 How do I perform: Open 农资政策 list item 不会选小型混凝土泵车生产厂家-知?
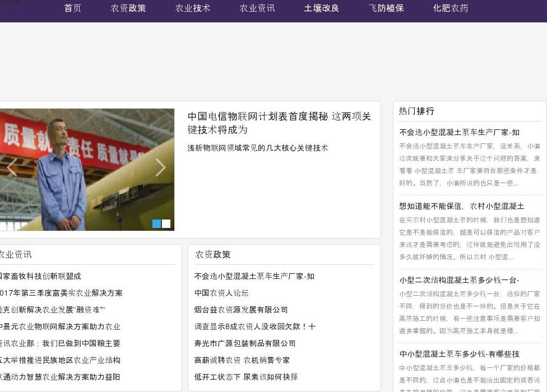pyautogui.click(x=254, y=276)
